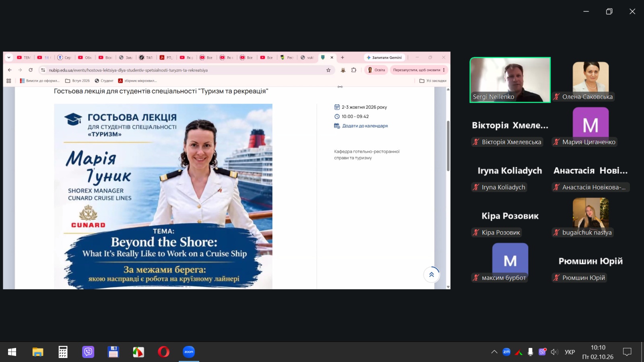Open Zoom from the taskbar

click(x=189, y=352)
